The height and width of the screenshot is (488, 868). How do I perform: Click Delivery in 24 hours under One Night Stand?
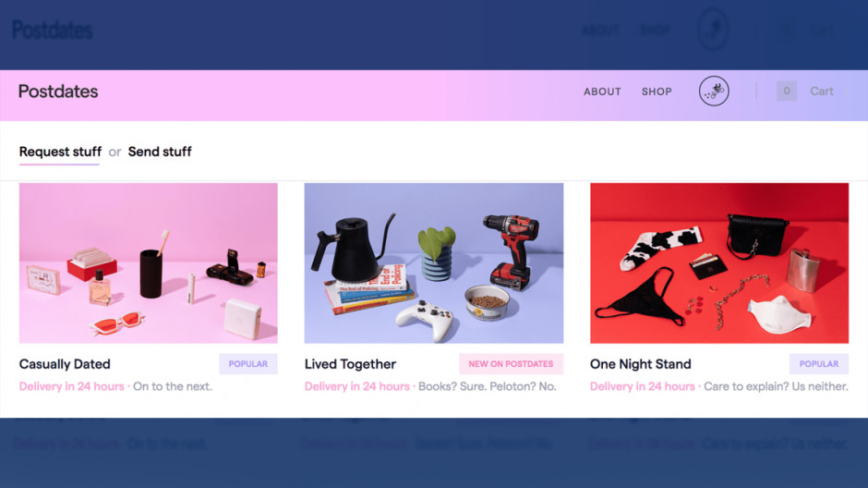642,386
